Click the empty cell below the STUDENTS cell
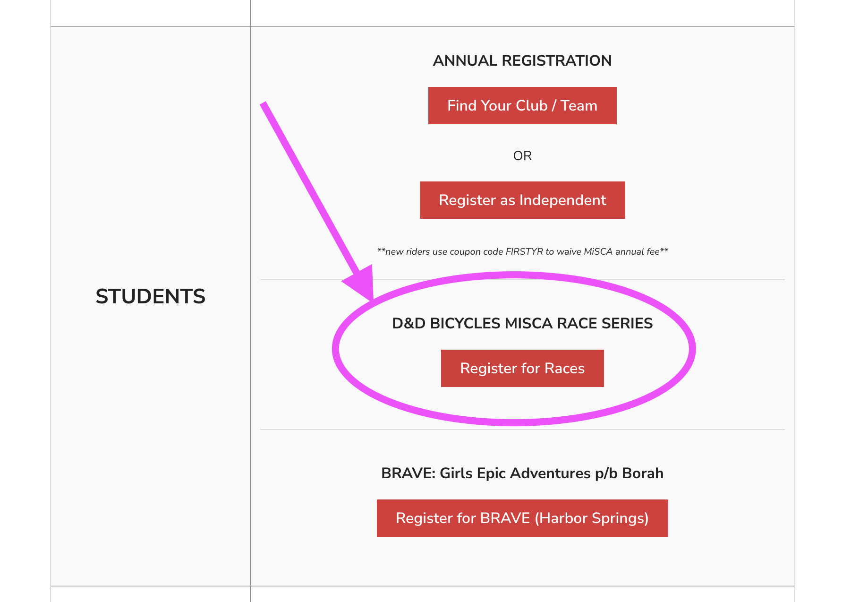 coord(150,594)
